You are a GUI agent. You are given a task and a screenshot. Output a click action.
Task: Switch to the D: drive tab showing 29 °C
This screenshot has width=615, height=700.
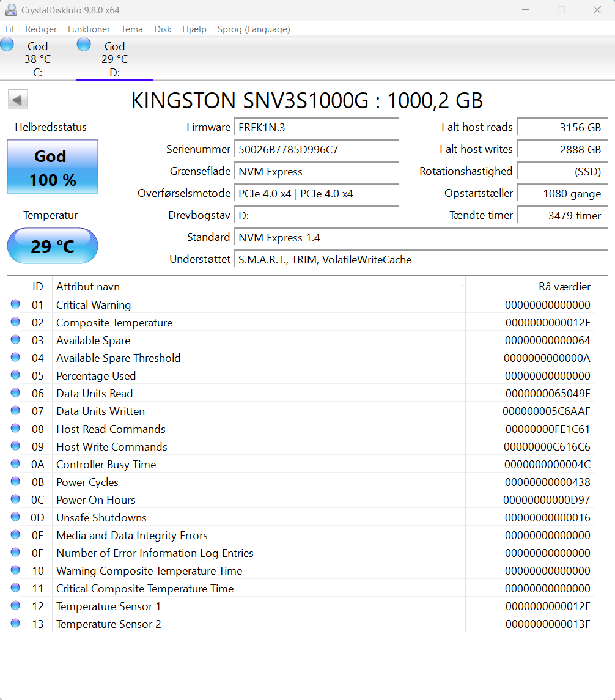tap(115, 59)
